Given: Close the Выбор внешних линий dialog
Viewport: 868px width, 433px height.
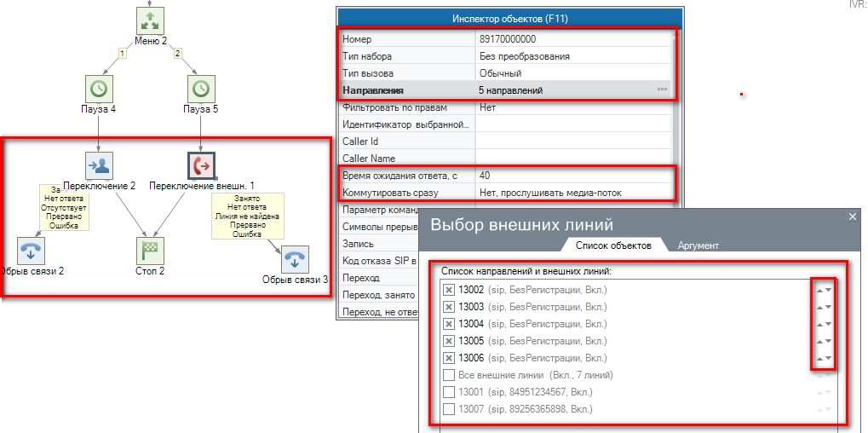Looking at the screenshot, I should tap(853, 217).
